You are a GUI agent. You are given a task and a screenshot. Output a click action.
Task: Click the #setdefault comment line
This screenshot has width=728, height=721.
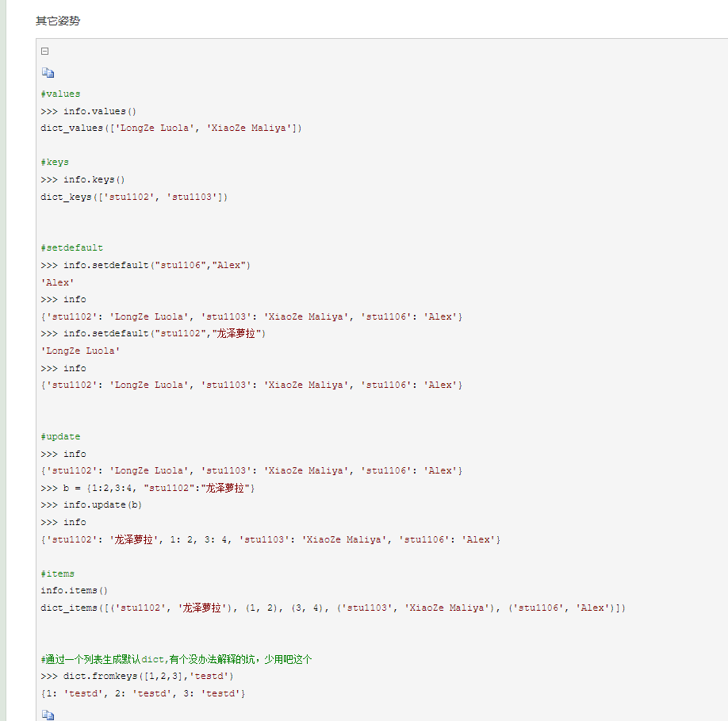[71, 247]
